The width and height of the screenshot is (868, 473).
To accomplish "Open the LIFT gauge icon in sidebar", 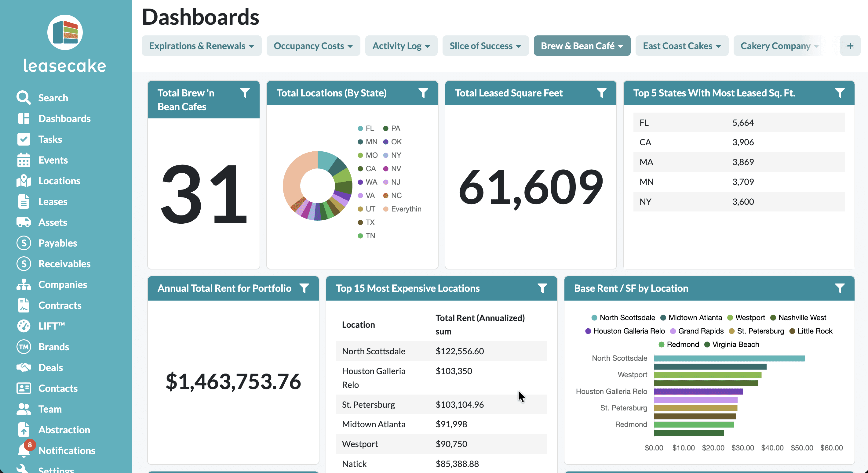I will pyautogui.click(x=24, y=326).
